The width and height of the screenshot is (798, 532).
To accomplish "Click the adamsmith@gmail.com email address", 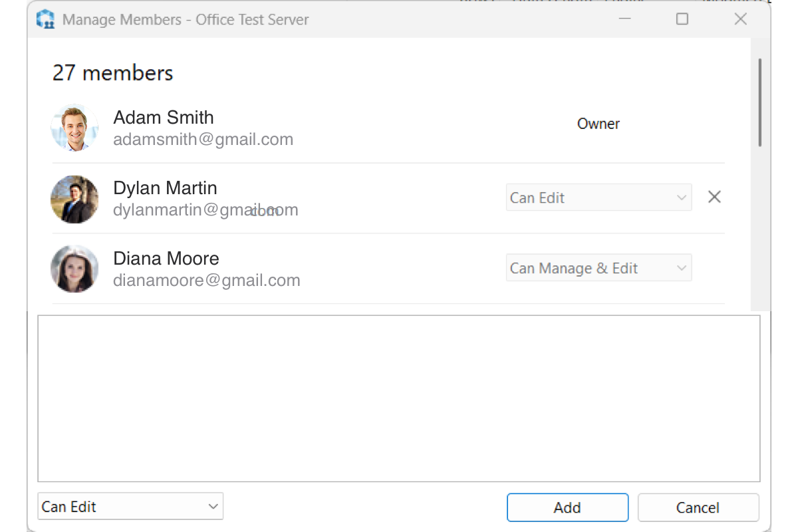I will [203, 140].
